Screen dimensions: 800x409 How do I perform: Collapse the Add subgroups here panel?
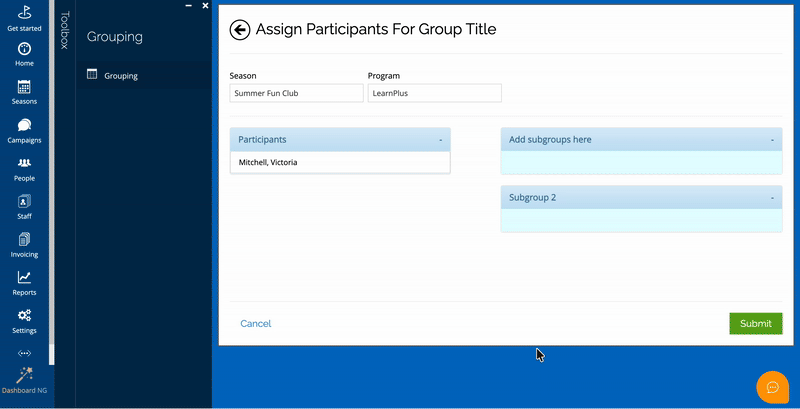(772, 140)
